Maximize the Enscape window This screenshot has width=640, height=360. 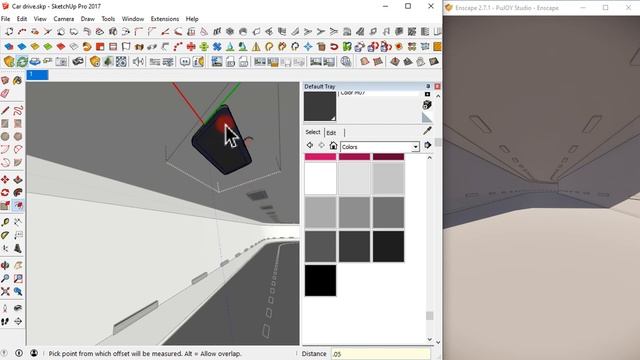(606, 7)
